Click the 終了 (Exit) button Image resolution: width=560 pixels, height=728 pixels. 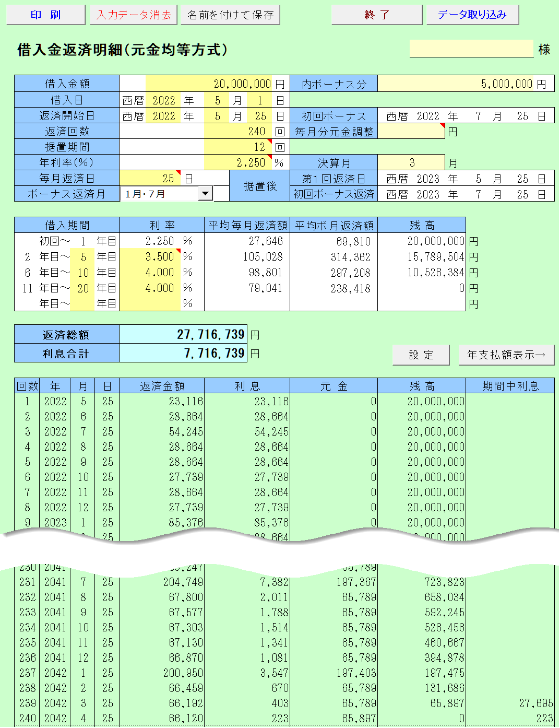[x=376, y=14]
